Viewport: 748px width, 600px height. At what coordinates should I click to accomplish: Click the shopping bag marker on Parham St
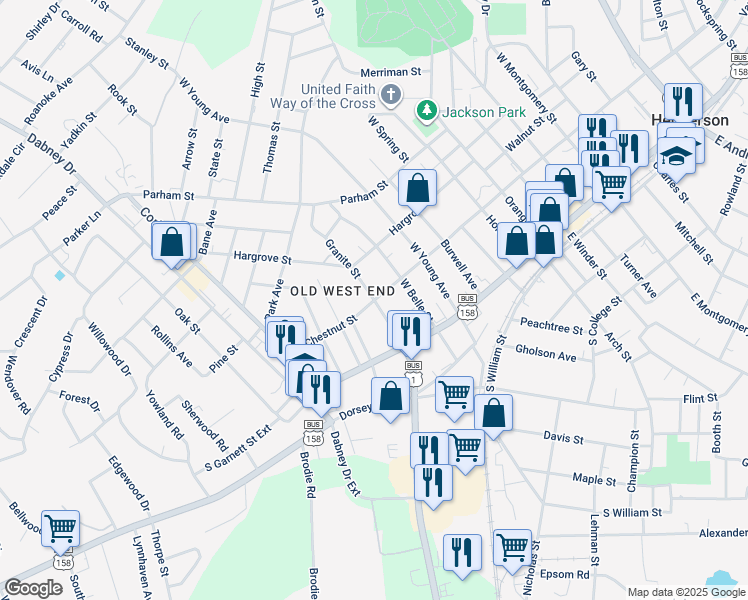point(418,187)
